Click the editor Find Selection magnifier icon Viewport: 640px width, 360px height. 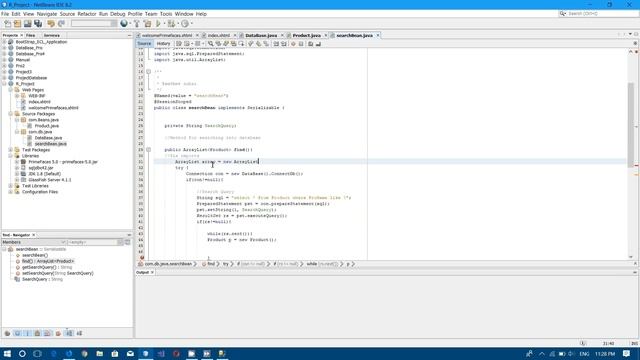pos(211,44)
